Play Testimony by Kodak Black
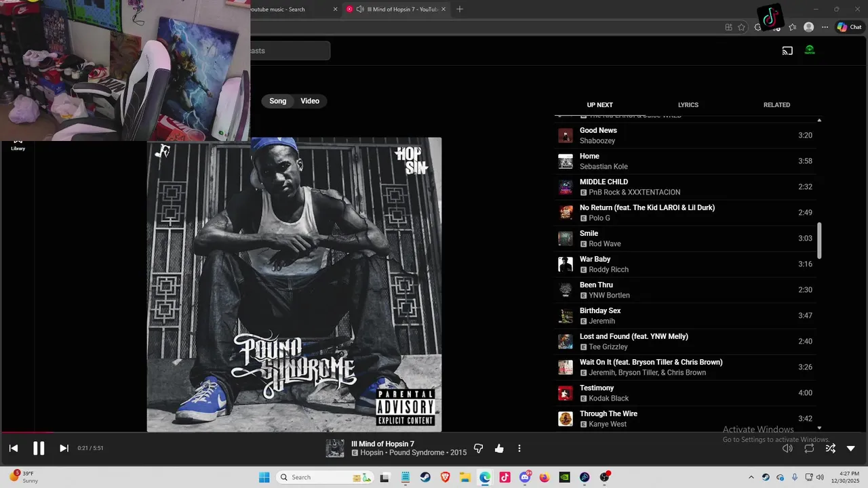Screen dimensions: 868x488 point(686,393)
